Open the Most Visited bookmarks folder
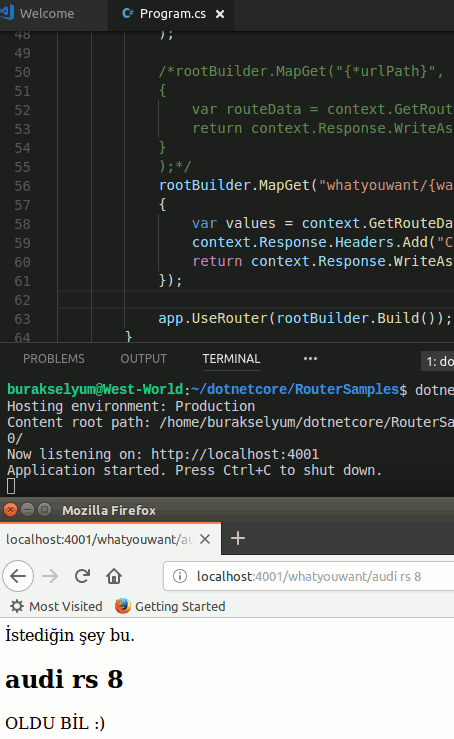This screenshot has height=739, width=454. pyautogui.click(x=56, y=606)
